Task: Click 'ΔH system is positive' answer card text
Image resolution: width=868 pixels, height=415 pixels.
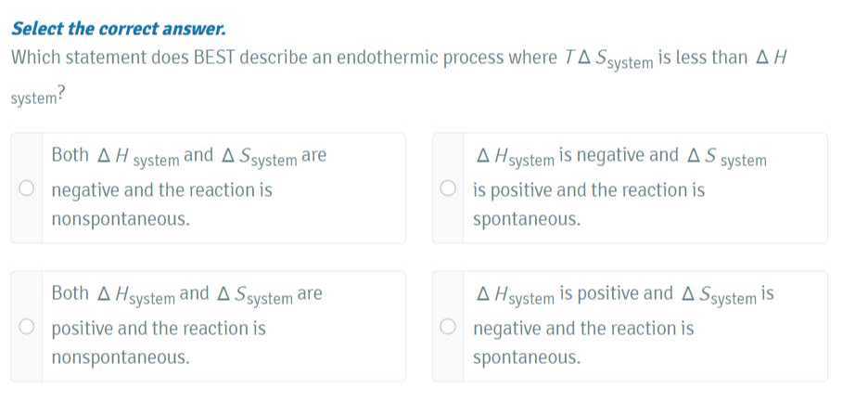Action: point(623,327)
